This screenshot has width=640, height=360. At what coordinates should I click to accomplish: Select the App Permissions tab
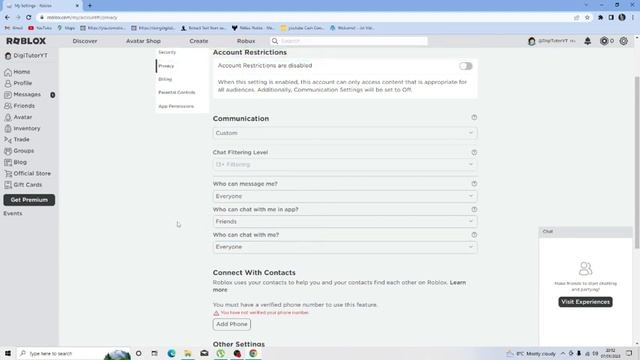[x=176, y=106]
